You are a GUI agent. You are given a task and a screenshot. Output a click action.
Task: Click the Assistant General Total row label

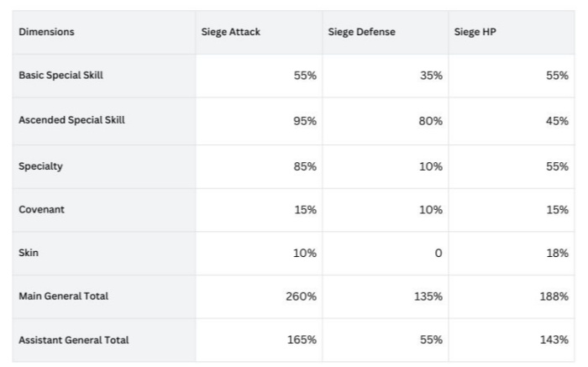point(73,340)
